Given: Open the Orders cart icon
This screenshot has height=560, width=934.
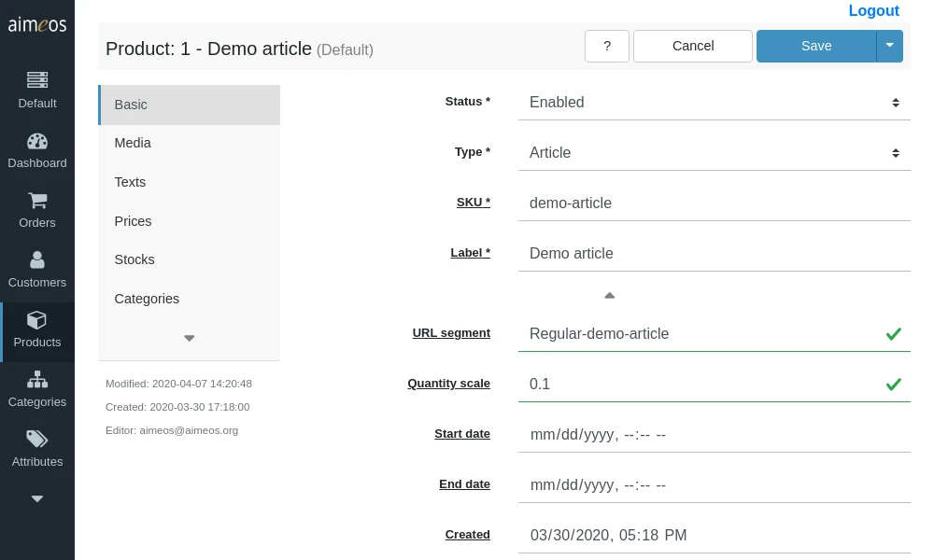Looking at the screenshot, I should click(37, 201).
